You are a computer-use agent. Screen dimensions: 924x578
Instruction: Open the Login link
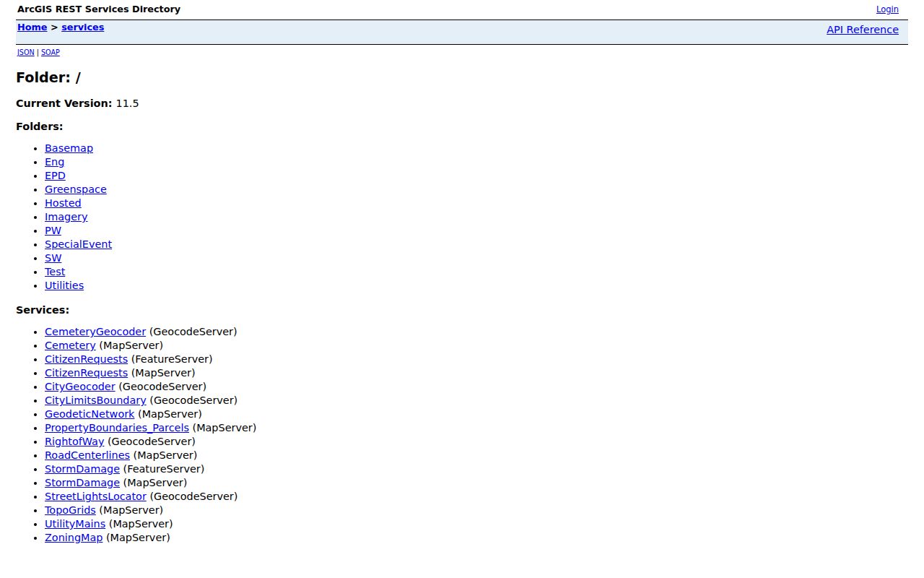coord(887,9)
